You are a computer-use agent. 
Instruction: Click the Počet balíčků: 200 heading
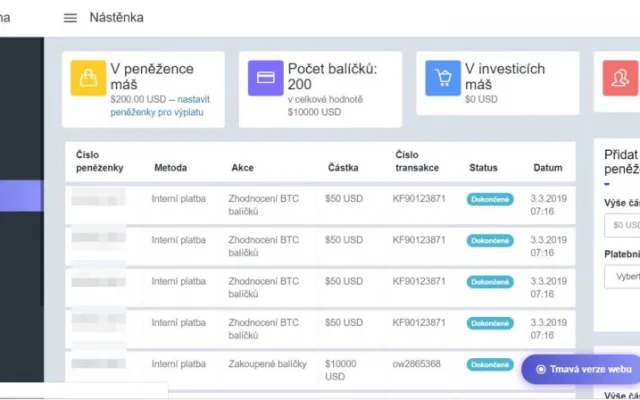[333, 76]
